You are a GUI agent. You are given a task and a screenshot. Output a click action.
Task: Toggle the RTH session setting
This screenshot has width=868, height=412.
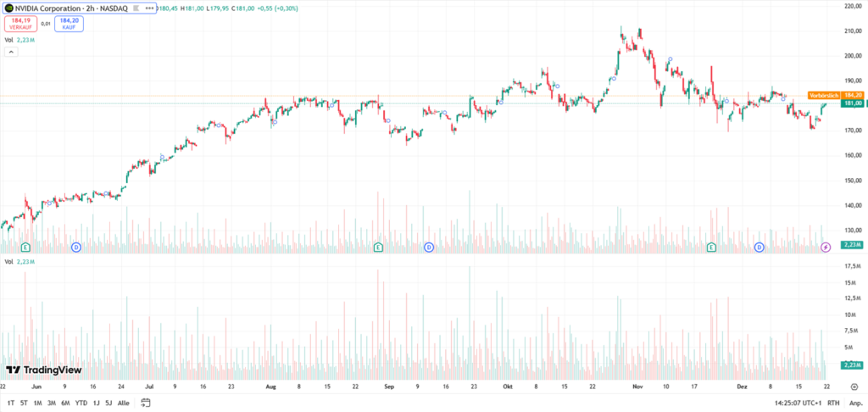coord(833,404)
